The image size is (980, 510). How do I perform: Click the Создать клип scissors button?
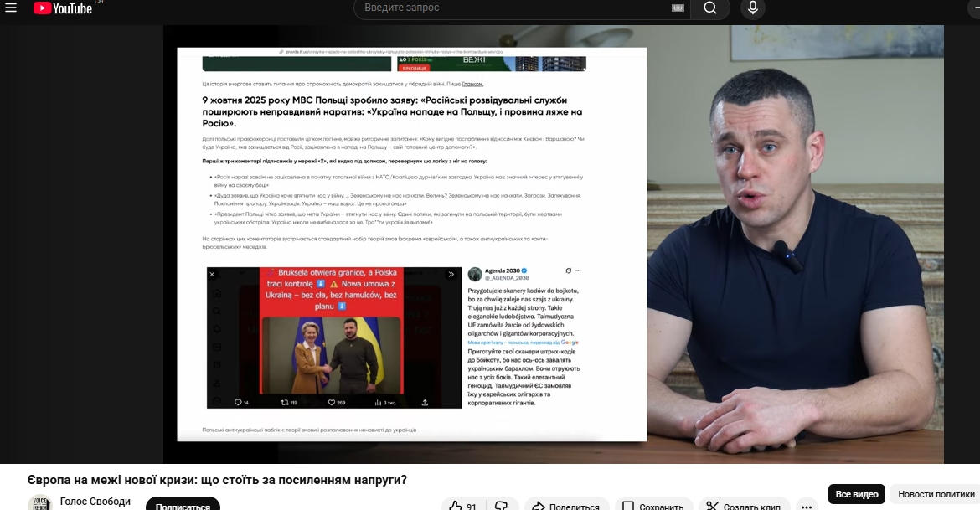[x=743, y=506]
